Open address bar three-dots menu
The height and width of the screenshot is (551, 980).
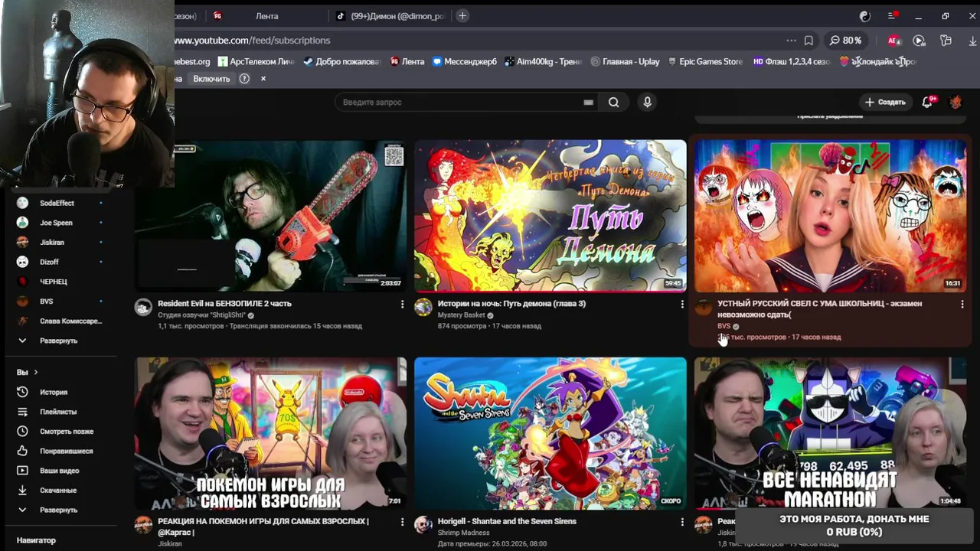coord(791,41)
